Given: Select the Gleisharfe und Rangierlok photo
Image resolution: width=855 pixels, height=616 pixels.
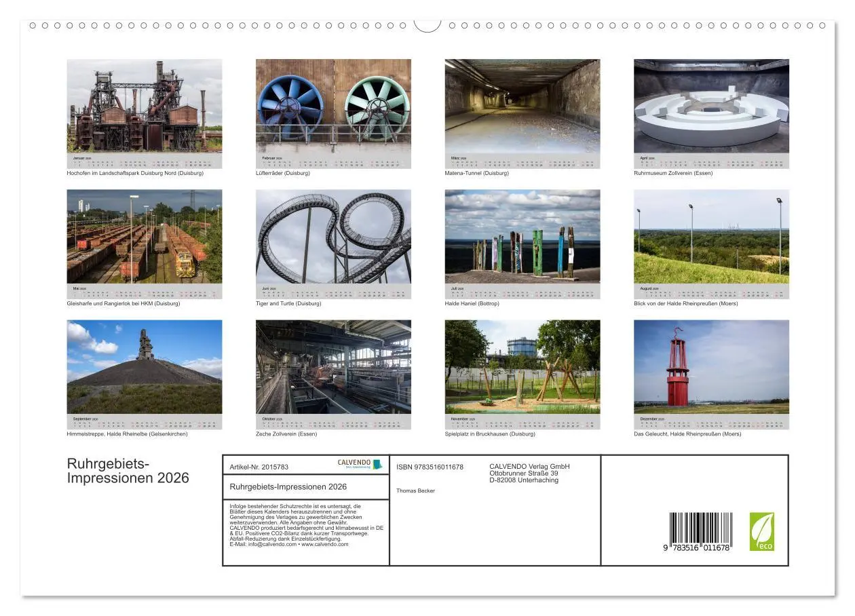Looking at the screenshot, I should click(145, 236).
